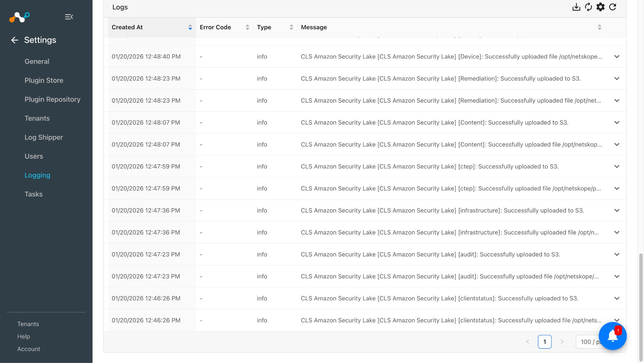Go to next page arrow
This screenshot has width=644, height=363.
tap(562, 342)
